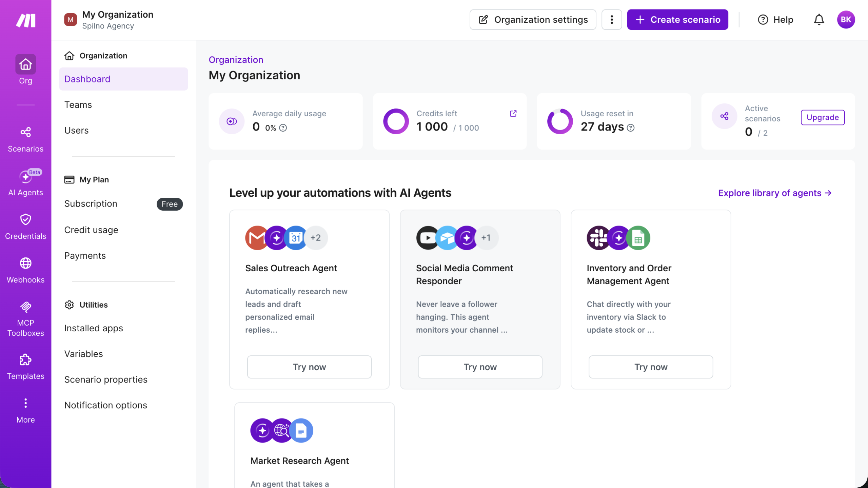Screen dimensions: 868x488
Task: Open the three-dot organization options menu
Action: coord(612,20)
